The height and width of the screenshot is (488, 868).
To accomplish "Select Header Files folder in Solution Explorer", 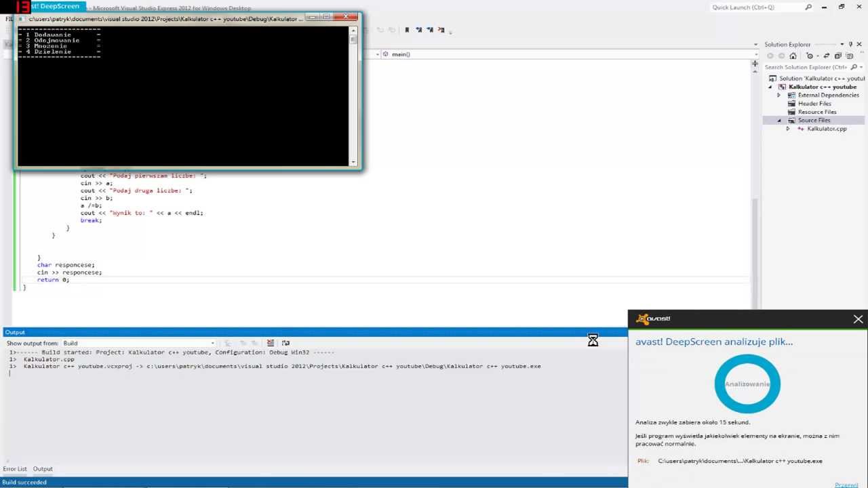I will [814, 104].
